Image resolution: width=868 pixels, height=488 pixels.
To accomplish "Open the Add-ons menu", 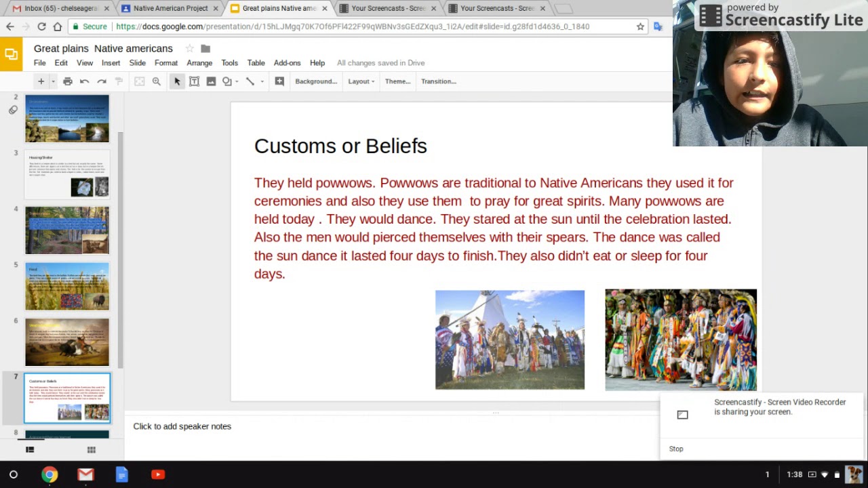I will 288,63.
